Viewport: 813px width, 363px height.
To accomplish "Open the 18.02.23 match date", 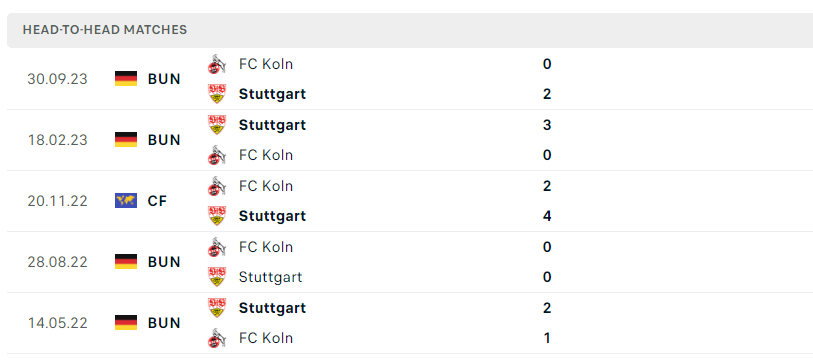I will 58,140.
